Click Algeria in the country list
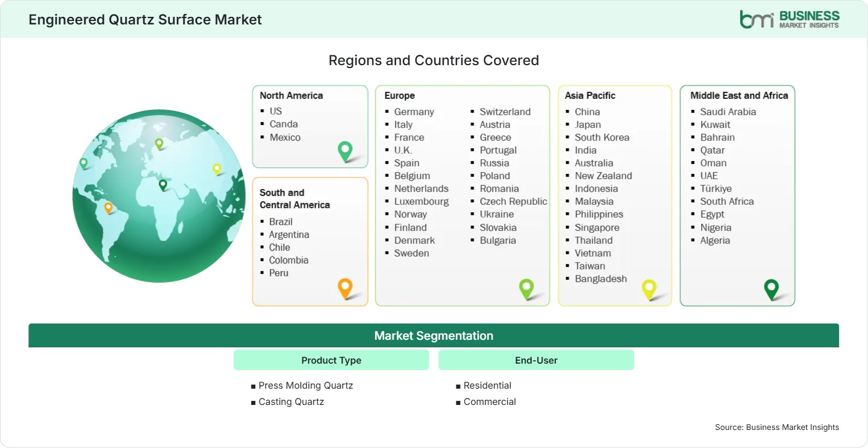 tap(715, 240)
